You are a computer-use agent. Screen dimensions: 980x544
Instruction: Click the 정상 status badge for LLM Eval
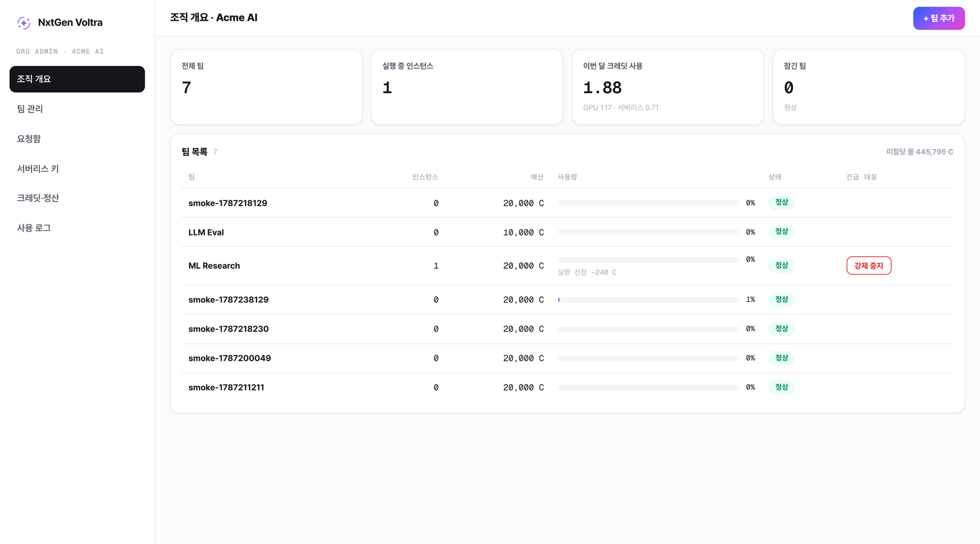tap(782, 232)
